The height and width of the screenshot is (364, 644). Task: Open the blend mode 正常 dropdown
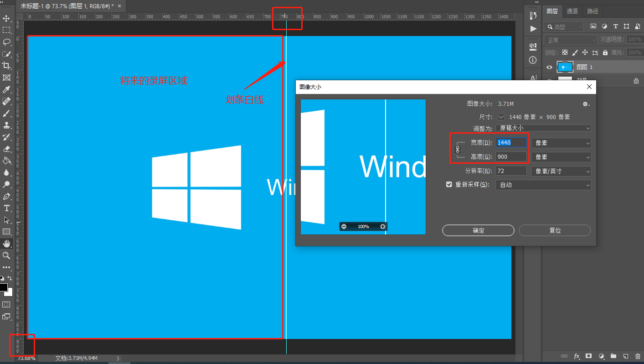pos(571,40)
